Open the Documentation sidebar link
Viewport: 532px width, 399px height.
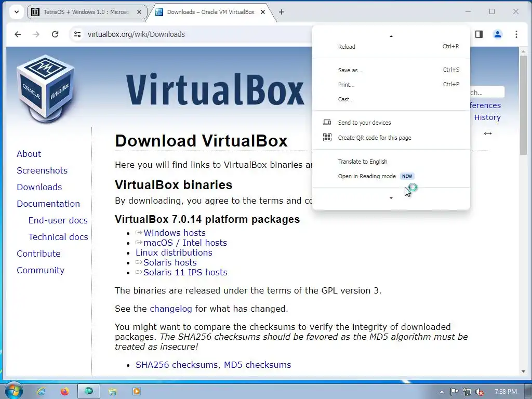48,204
